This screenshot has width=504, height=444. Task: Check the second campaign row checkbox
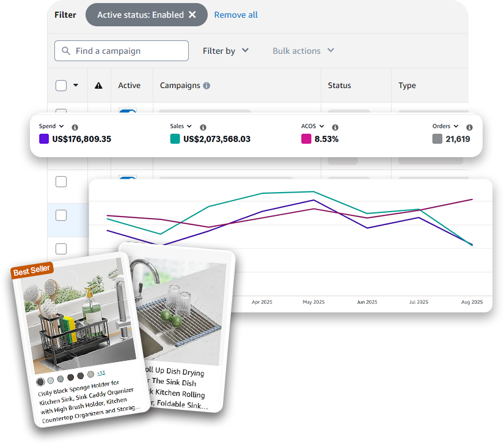click(61, 182)
